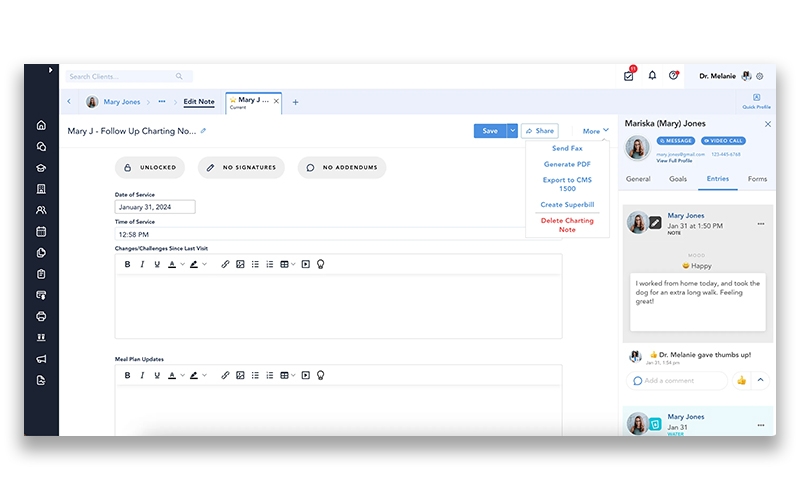Switch to the Goals tab
This screenshot has width=800, height=500.
coord(677,179)
